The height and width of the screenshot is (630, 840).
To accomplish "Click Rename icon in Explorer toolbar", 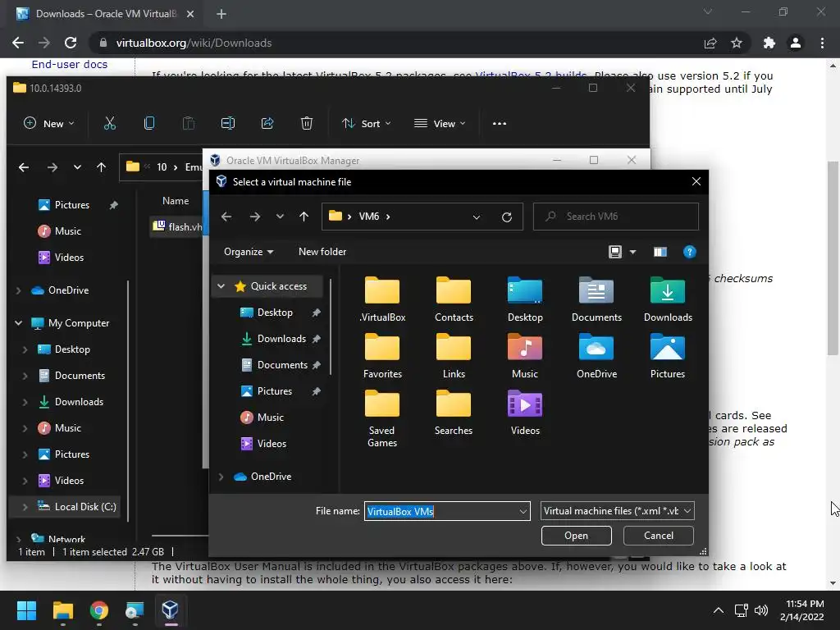I will (x=228, y=124).
